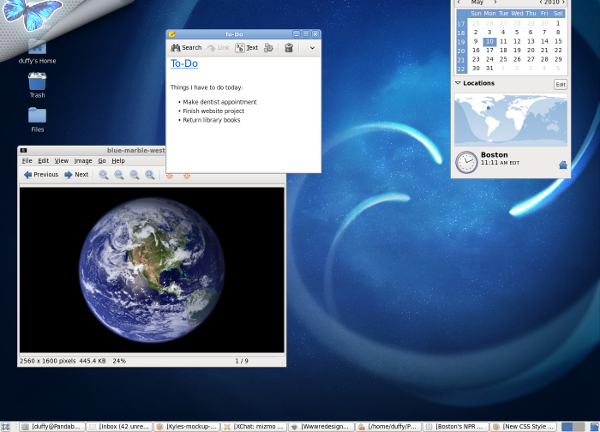Select date 15 in the calendar
This screenshot has height=432, width=600.
coord(558,41)
